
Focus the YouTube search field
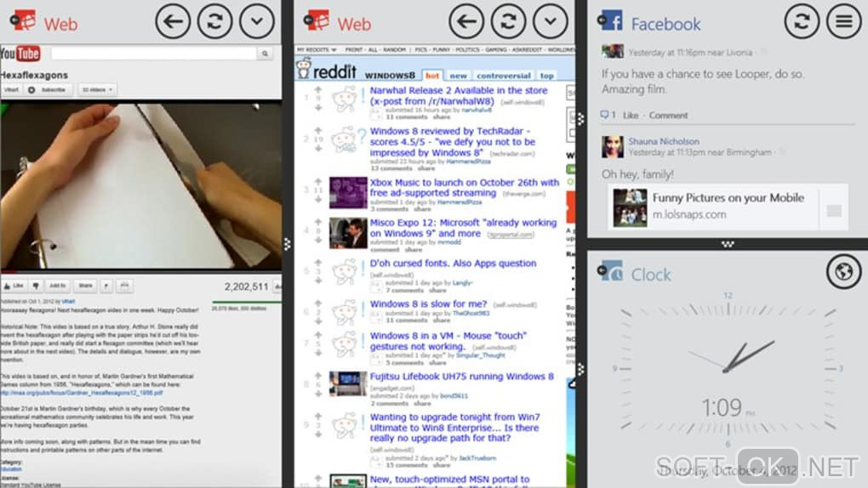154,54
